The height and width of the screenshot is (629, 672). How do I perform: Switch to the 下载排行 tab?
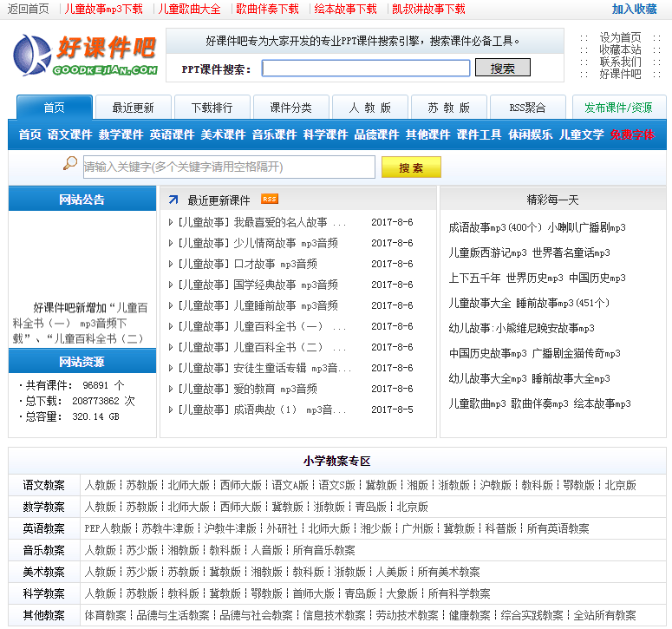point(212,108)
